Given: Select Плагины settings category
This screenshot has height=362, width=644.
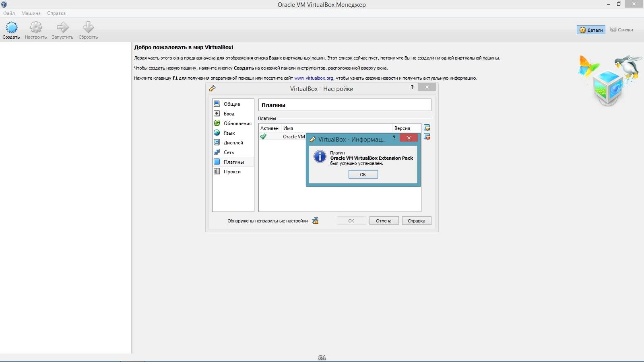Looking at the screenshot, I should pos(233,162).
